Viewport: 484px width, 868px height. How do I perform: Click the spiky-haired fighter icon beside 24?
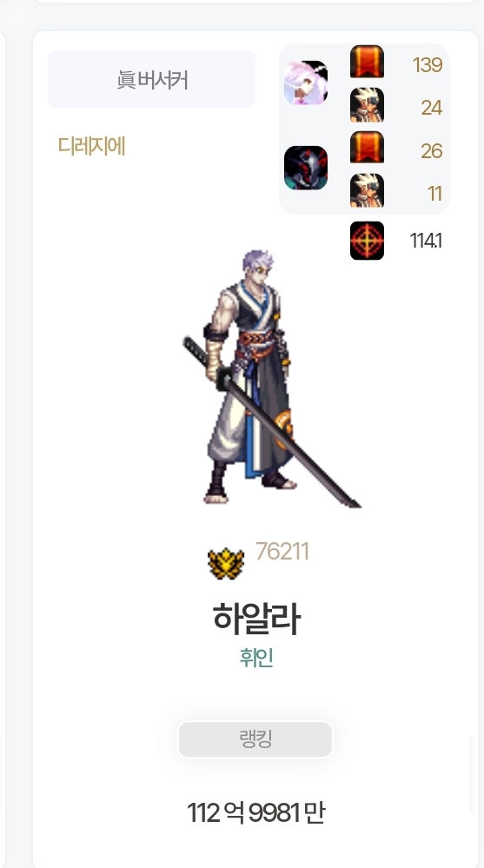click(x=367, y=104)
